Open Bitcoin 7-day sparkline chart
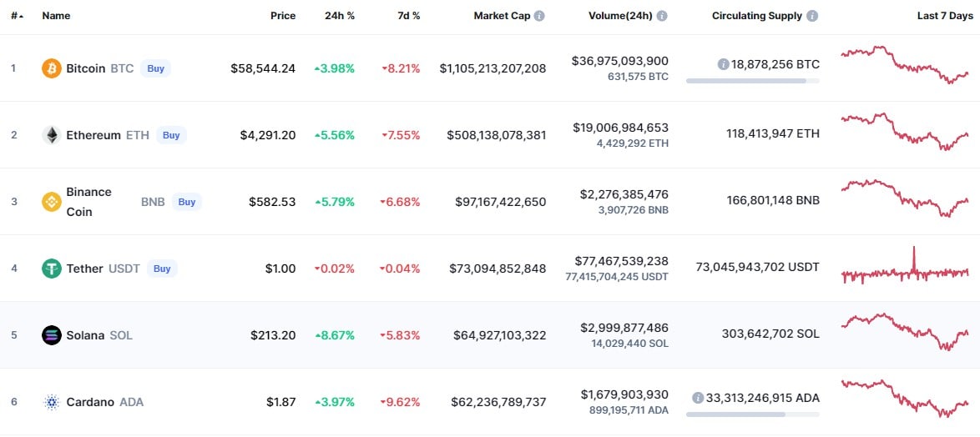Viewport: 980px width, 437px height. pos(905,64)
